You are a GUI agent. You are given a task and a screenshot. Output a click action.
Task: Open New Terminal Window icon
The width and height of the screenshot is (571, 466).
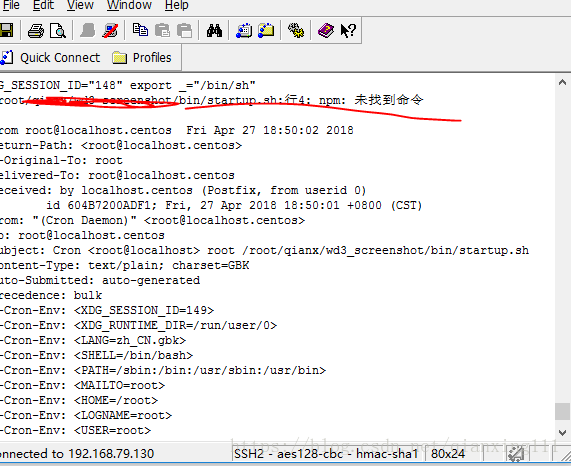(244, 31)
